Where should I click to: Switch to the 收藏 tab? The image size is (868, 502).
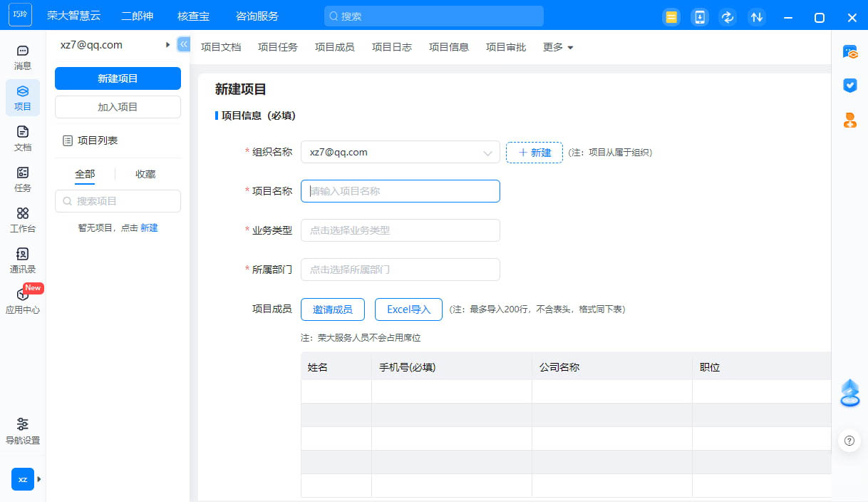coord(145,174)
